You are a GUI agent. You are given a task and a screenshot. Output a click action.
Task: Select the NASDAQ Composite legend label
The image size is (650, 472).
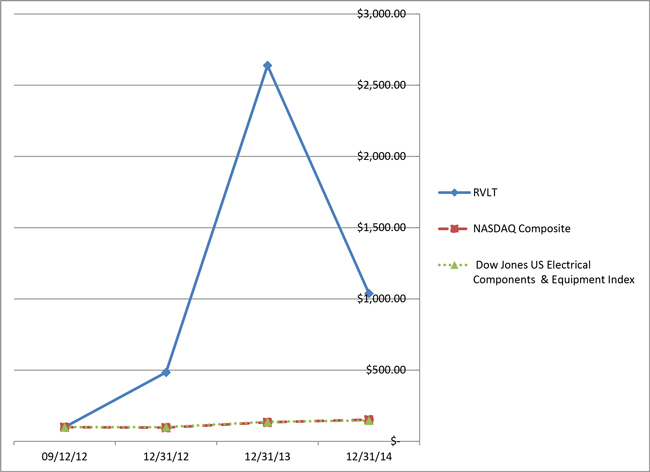pyautogui.click(x=522, y=229)
